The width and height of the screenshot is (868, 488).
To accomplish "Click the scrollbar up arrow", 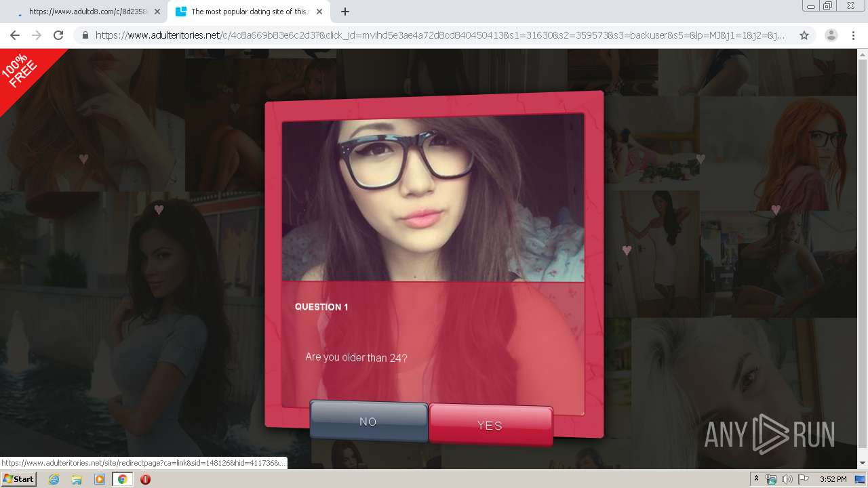I will point(863,54).
